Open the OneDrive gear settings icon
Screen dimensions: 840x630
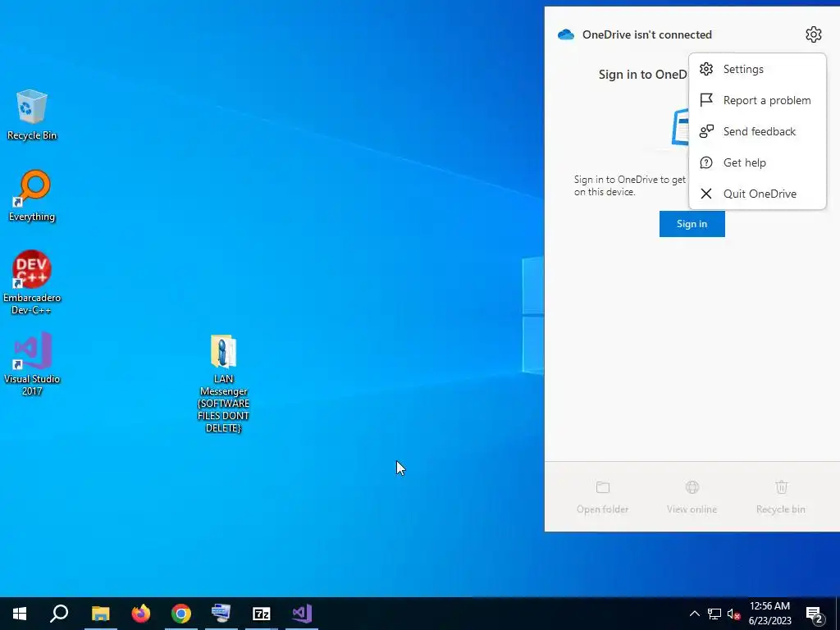point(813,34)
